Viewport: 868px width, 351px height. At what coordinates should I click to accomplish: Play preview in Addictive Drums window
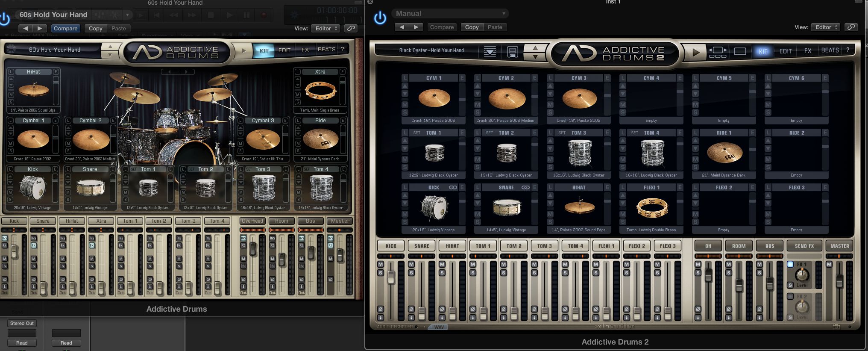coord(244,50)
